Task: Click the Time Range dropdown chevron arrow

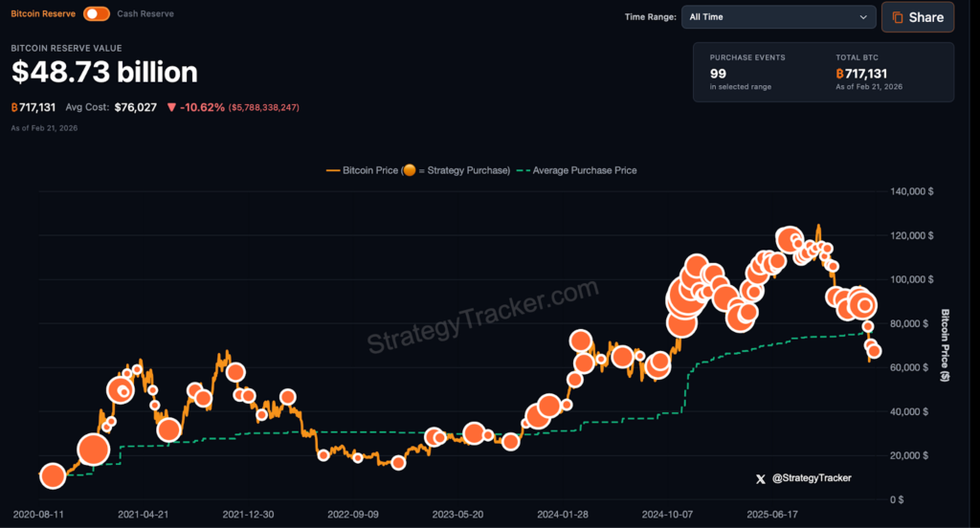Action: [x=863, y=17]
